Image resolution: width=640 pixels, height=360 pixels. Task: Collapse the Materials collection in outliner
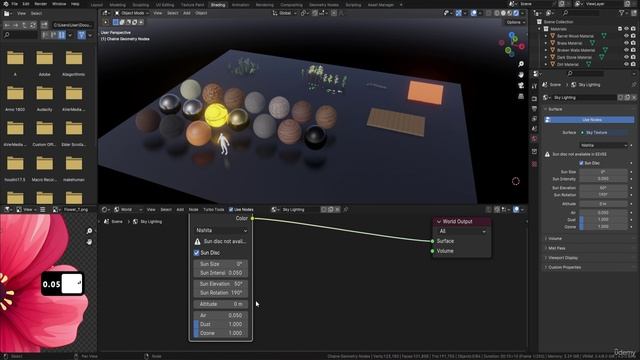point(540,29)
